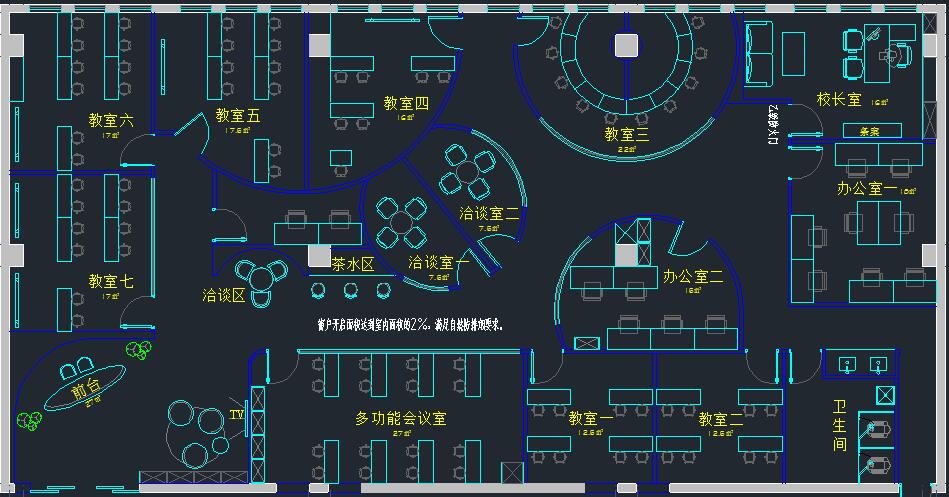
Task: Click the left sink in 卫生间
Action: tap(847, 363)
